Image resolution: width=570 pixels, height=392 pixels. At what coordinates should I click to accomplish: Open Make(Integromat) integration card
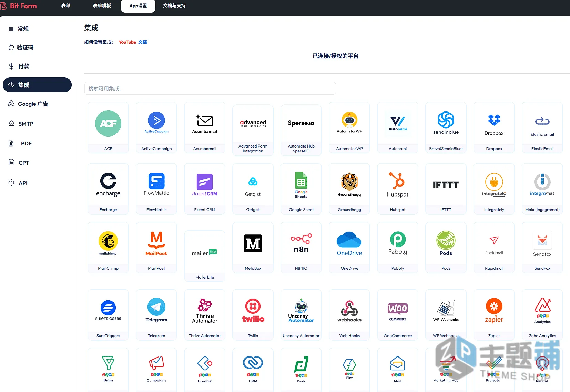542,189
